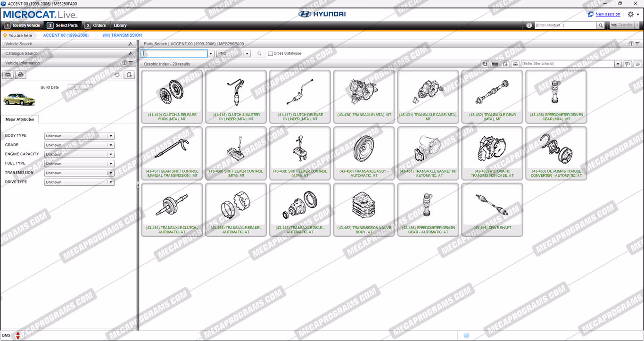Open the TRANSMISSION dropdown
Image resolution: width=644 pixels, height=341 pixels.
tap(111, 173)
